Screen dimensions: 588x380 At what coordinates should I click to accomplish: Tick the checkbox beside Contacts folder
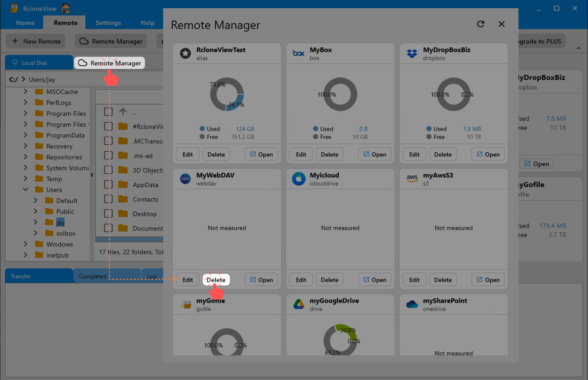pyautogui.click(x=108, y=199)
